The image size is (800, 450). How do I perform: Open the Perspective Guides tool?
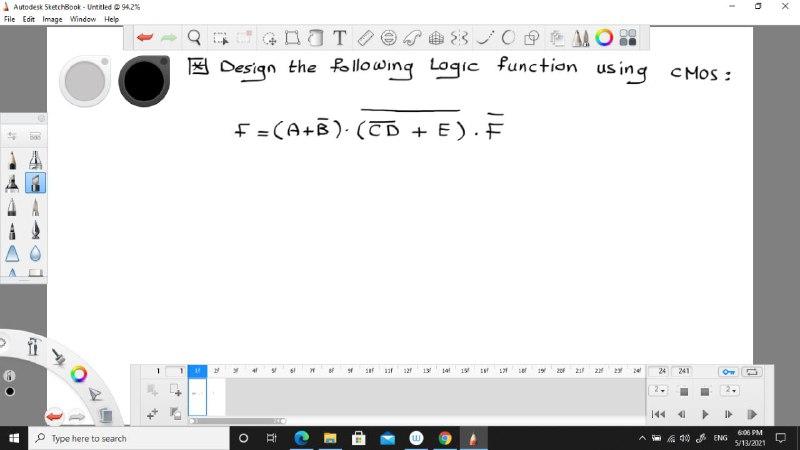[x=436, y=38]
